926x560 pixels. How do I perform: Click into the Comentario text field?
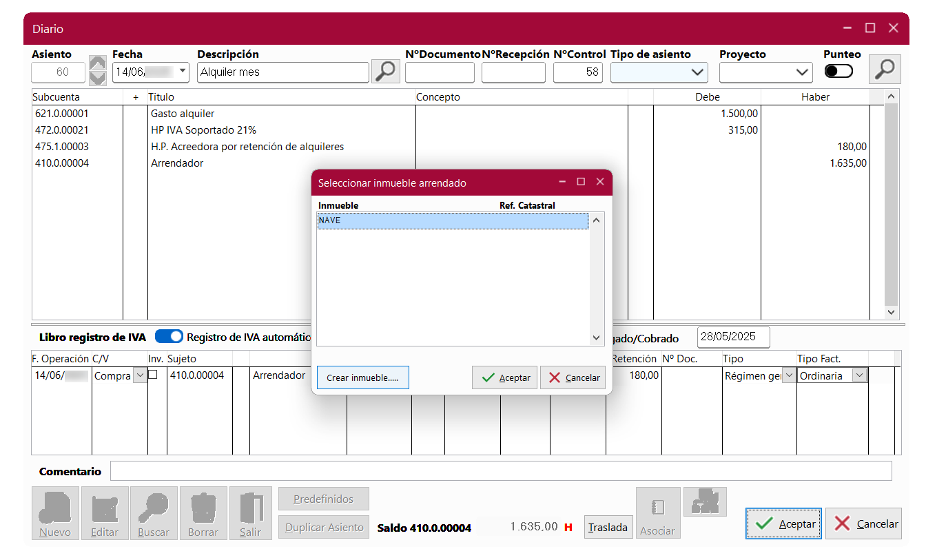tap(501, 471)
